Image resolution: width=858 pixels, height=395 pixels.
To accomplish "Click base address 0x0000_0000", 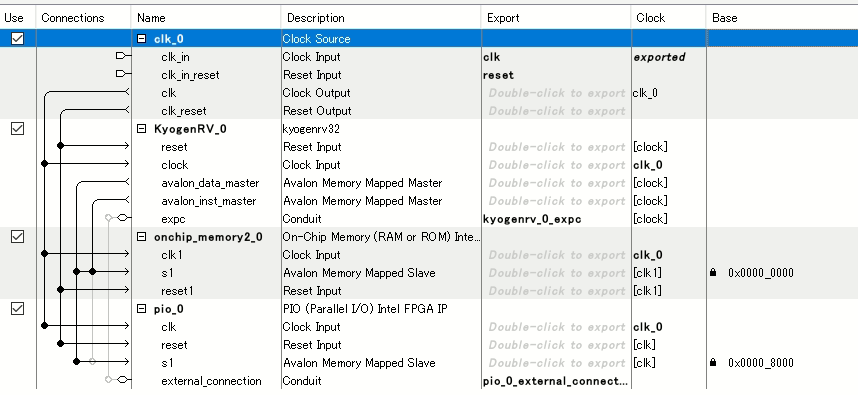I will (x=761, y=273).
